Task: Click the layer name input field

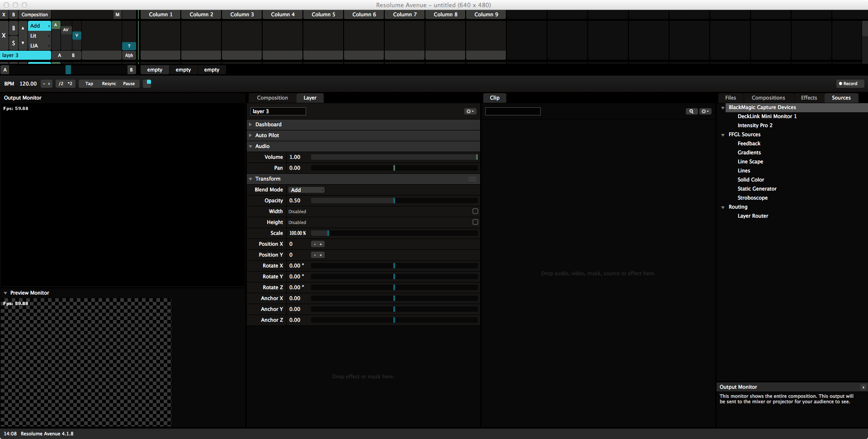Action: (x=278, y=111)
